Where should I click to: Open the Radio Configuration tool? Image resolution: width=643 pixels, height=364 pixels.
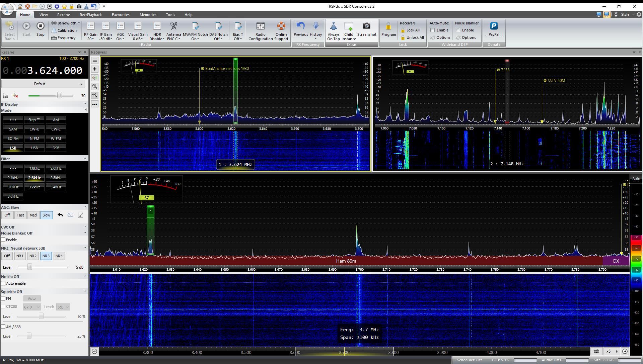pos(260,26)
